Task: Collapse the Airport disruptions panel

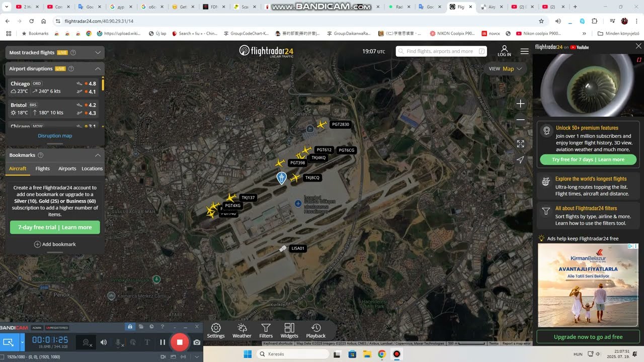Action: click(98, 68)
